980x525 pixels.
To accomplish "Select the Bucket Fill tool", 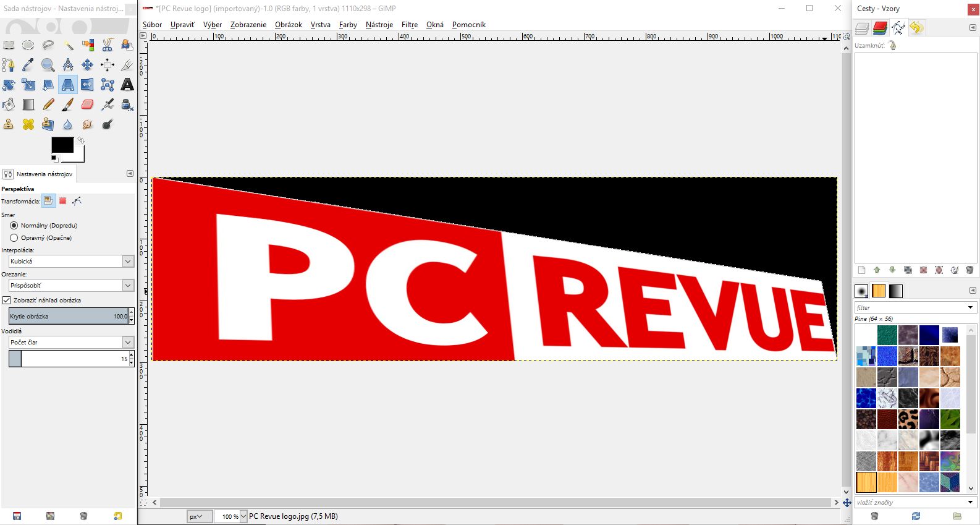I will pos(8,105).
